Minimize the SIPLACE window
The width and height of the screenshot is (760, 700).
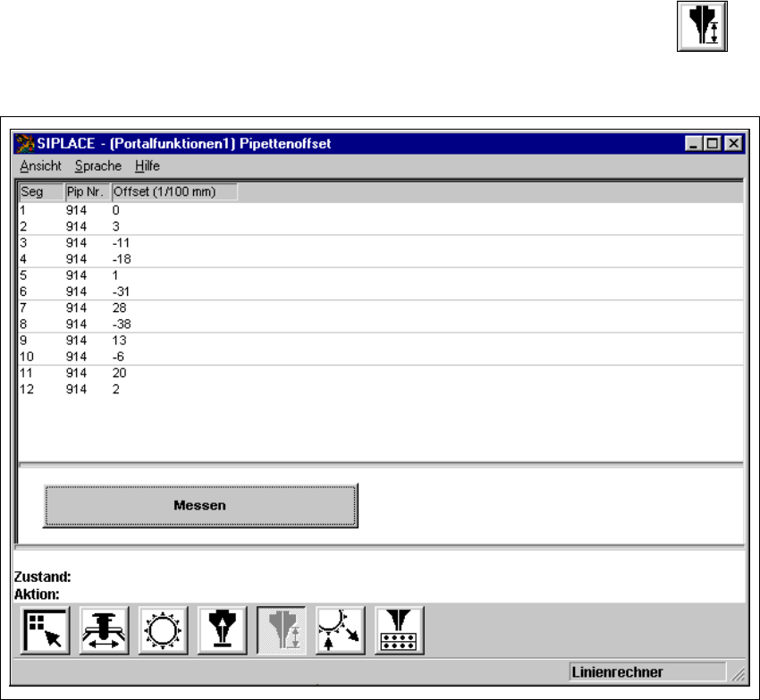pyautogui.click(x=694, y=144)
